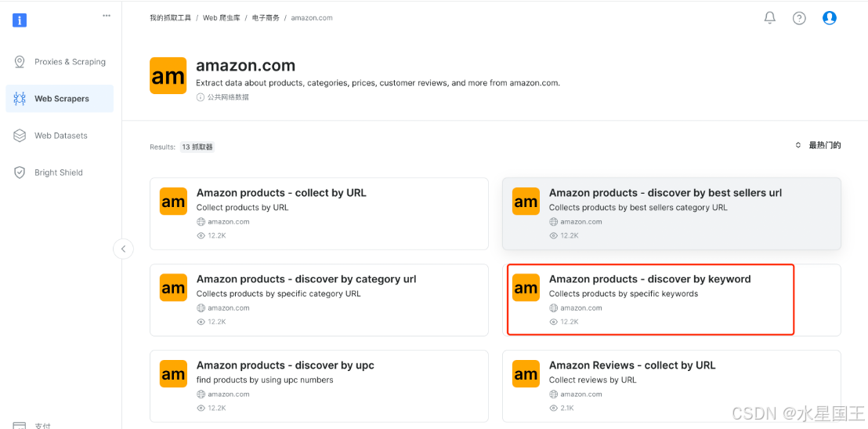Select Amazon Reviews - collect by URL
Screen dimensions: 868x429
(x=671, y=387)
